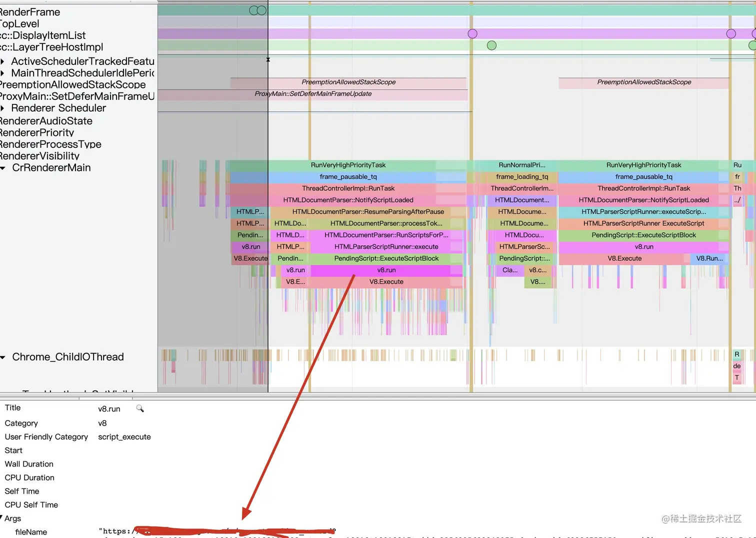Select the small de slice in Chrome_ChildIOThread
The width and height of the screenshot is (756, 538).
736,366
